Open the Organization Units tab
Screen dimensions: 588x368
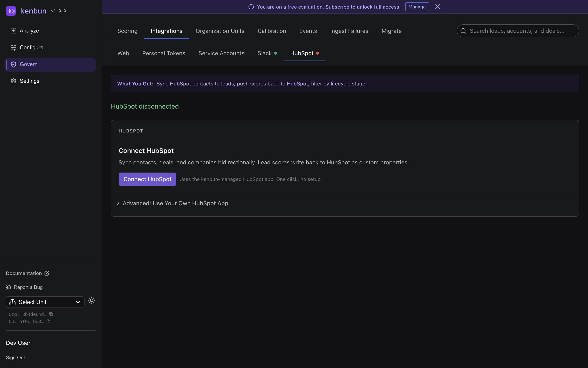(x=220, y=31)
